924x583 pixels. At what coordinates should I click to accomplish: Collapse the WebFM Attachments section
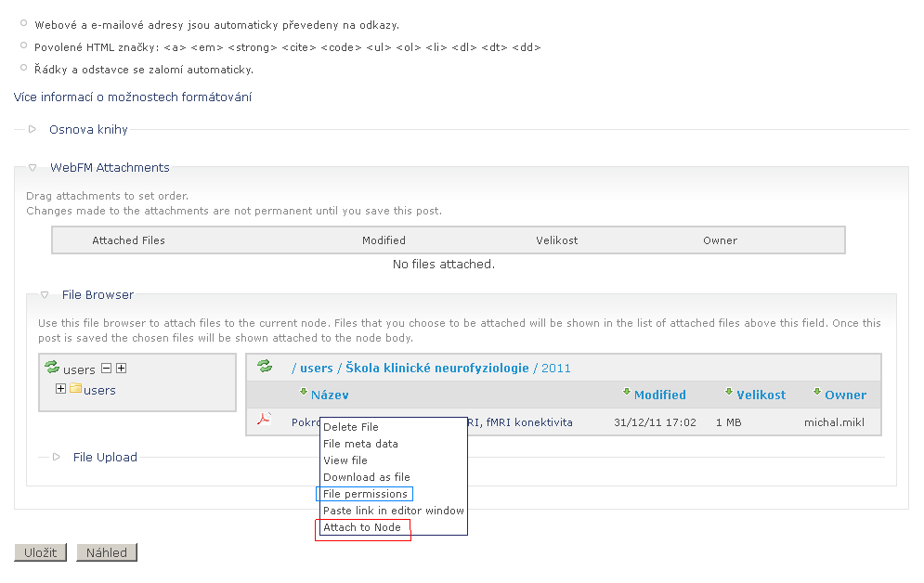(110, 168)
